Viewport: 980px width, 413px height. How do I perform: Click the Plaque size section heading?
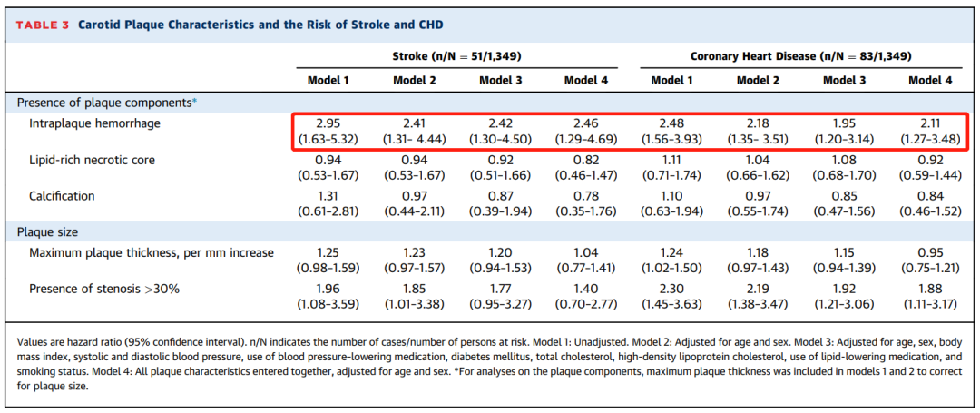pyautogui.click(x=46, y=231)
